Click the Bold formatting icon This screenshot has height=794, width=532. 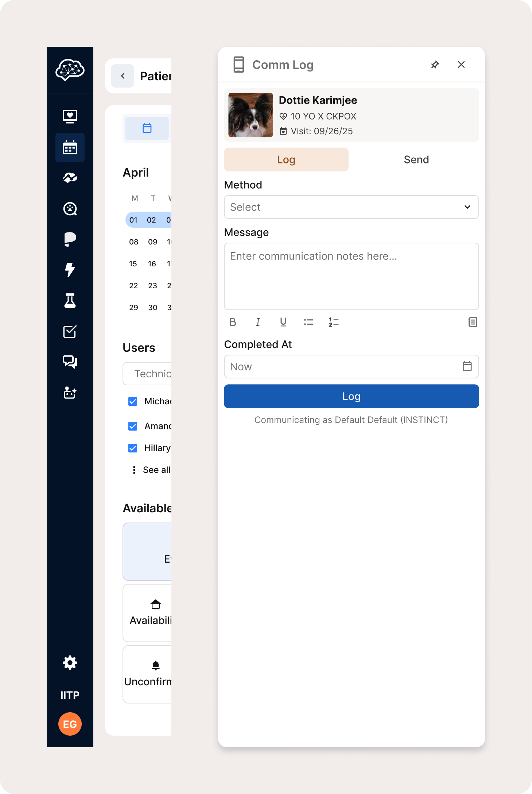[233, 322]
